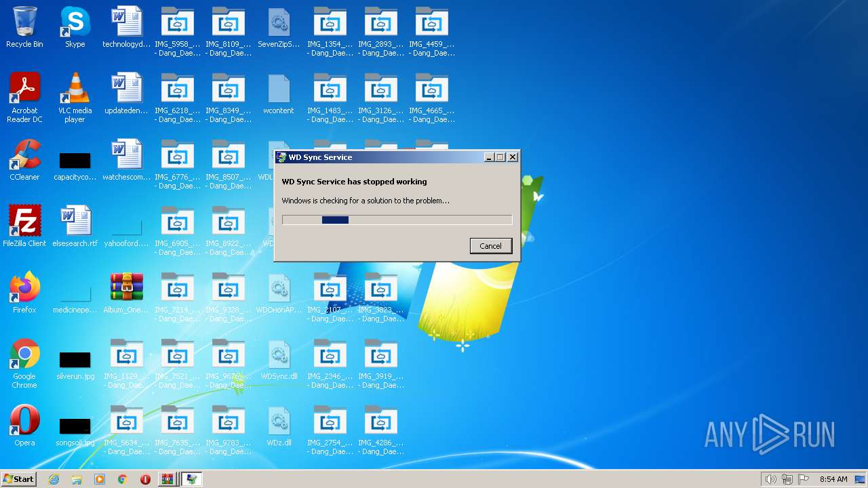Select the IMG_1354 sync folder
868x488 pixels.
click(330, 31)
